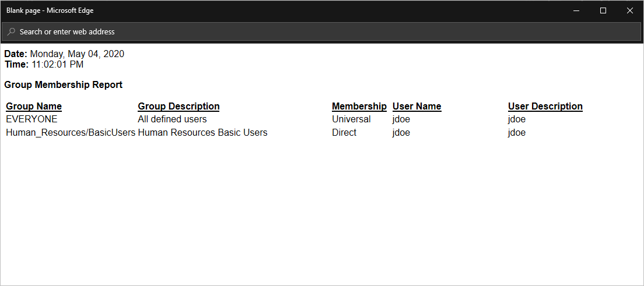Click the Blank page window title text
The width and height of the screenshot is (644, 286).
point(50,10)
